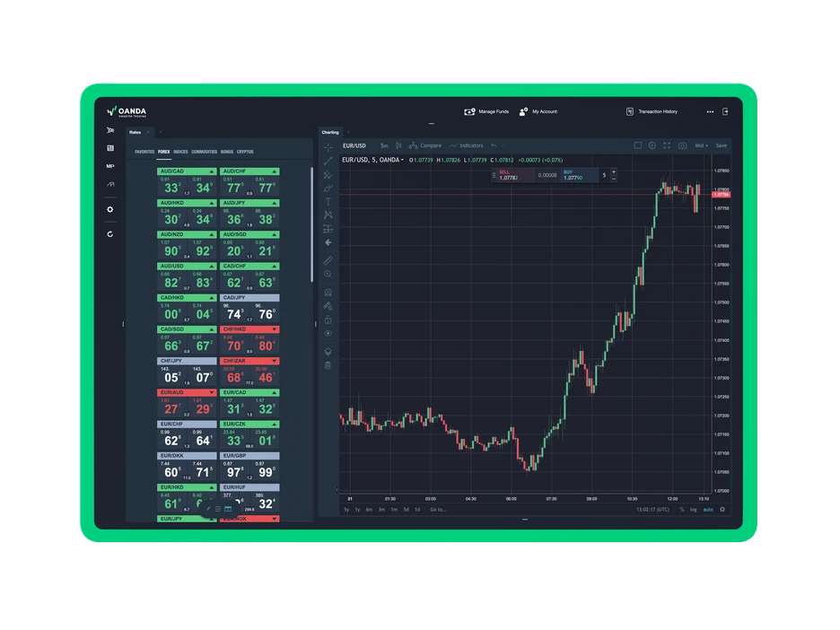Screen dimensions: 840x630
Task: Enable magnet mode for drawings
Action: click(x=328, y=293)
